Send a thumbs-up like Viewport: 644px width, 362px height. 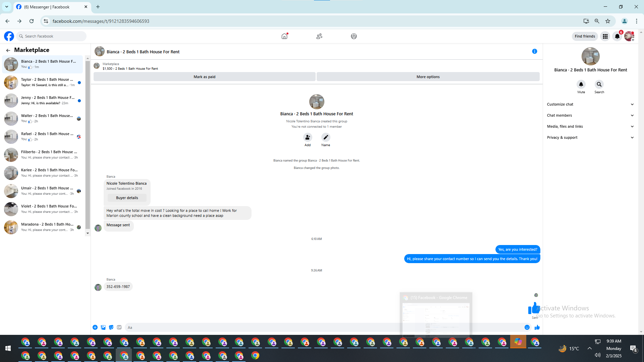point(537,327)
